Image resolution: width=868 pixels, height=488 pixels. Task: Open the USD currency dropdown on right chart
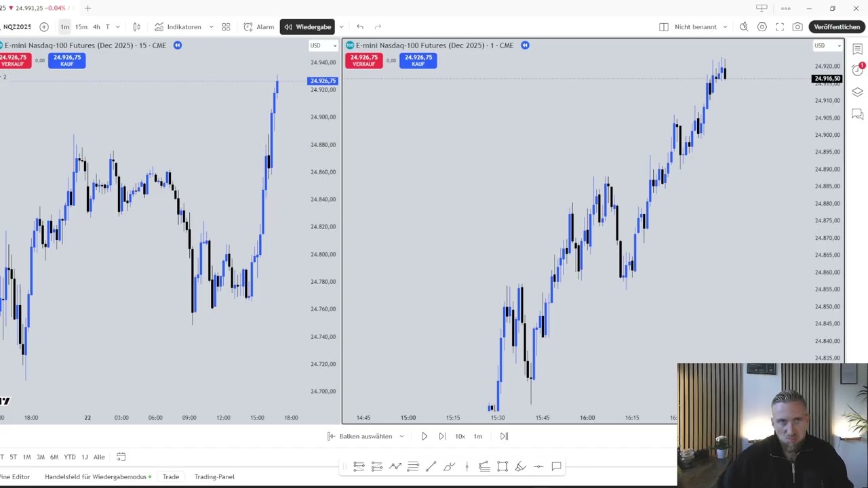coord(827,45)
